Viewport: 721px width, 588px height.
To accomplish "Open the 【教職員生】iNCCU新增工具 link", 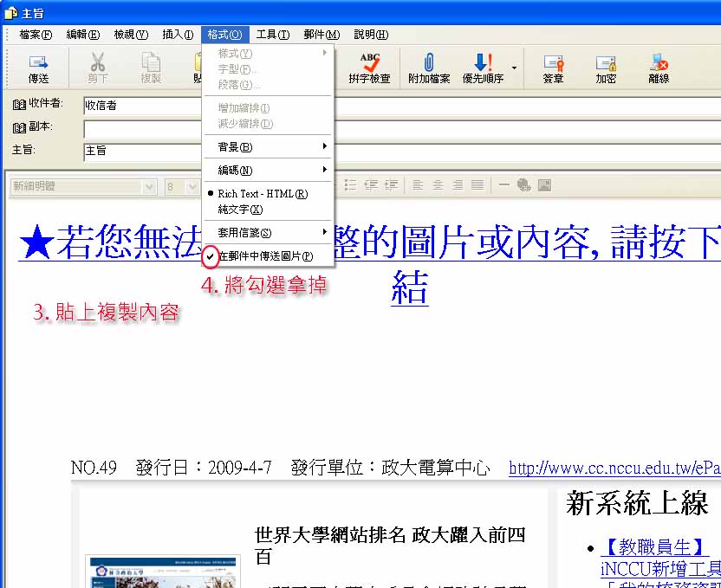I will 660,558.
